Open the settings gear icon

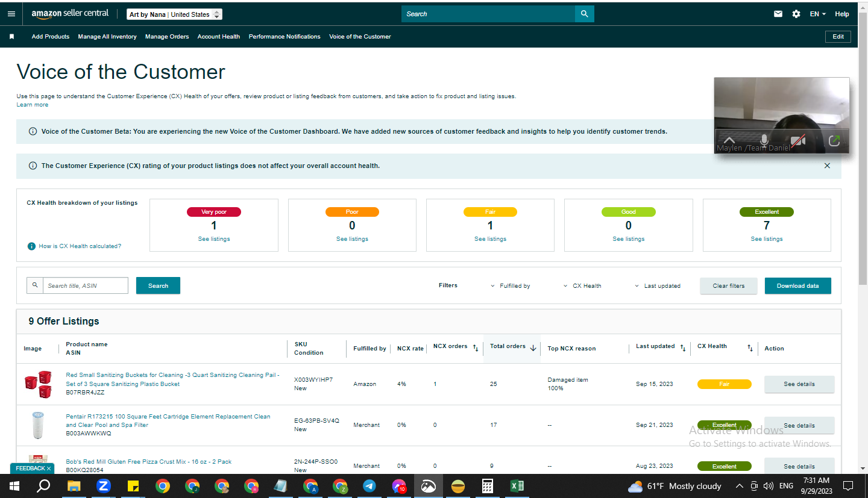click(796, 14)
